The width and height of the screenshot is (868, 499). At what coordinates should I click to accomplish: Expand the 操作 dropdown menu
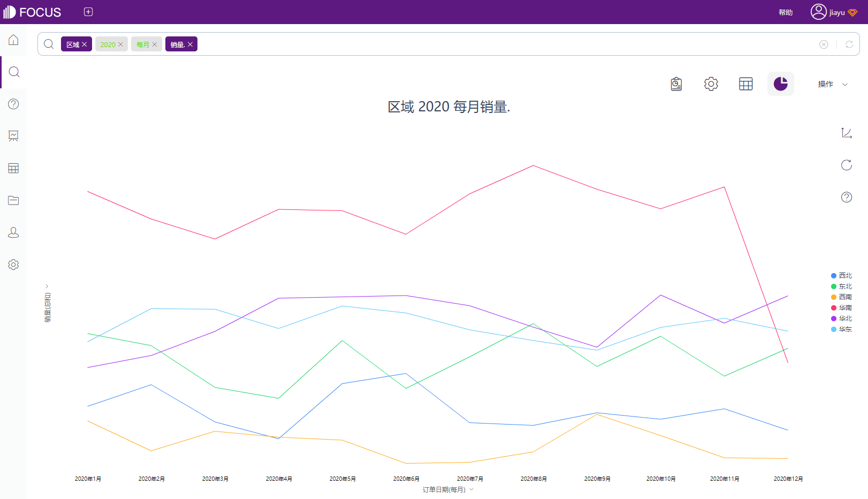(833, 84)
